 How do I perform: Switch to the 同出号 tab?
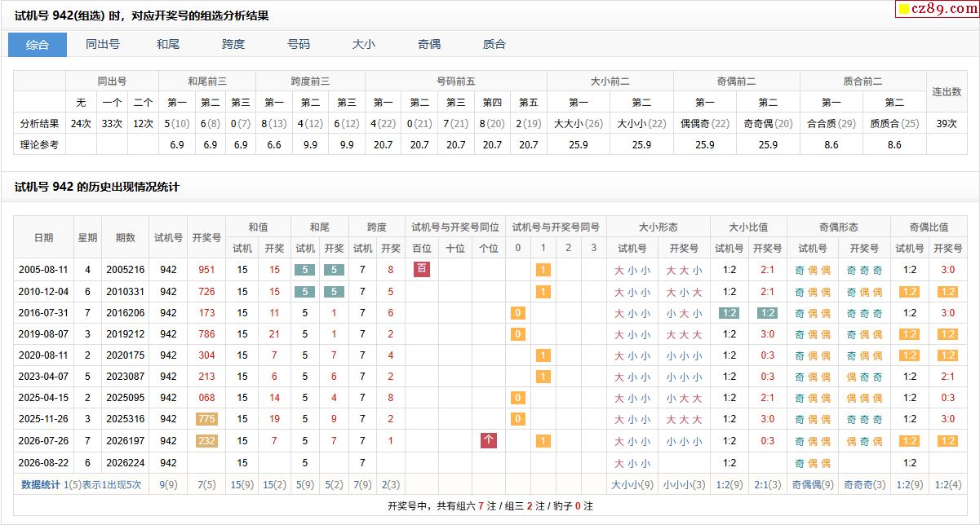click(103, 45)
